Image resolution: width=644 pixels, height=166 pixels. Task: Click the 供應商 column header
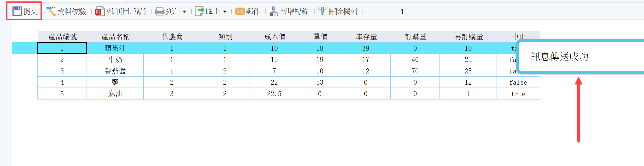[x=172, y=37]
